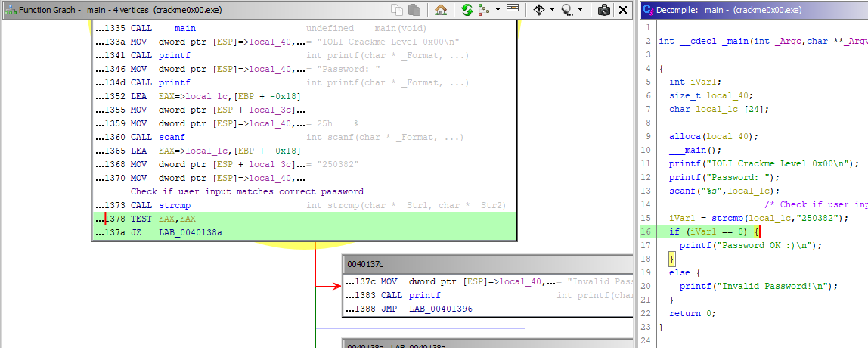
Task: Open the graph layout dropdown arrow
Action: coord(498,9)
